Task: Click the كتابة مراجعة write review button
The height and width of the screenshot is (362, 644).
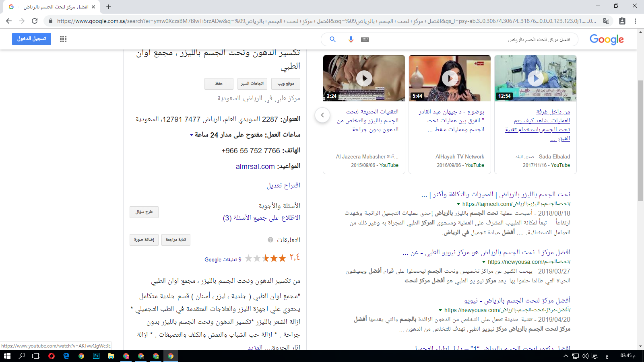Action: tap(176, 240)
